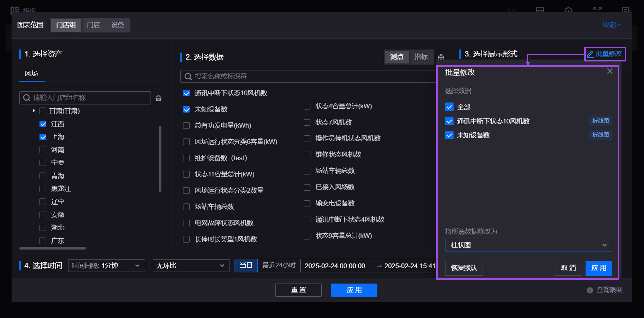This screenshot has width=644, height=318.
Task: Check the 河南 asset checkbox
Action: point(43,150)
